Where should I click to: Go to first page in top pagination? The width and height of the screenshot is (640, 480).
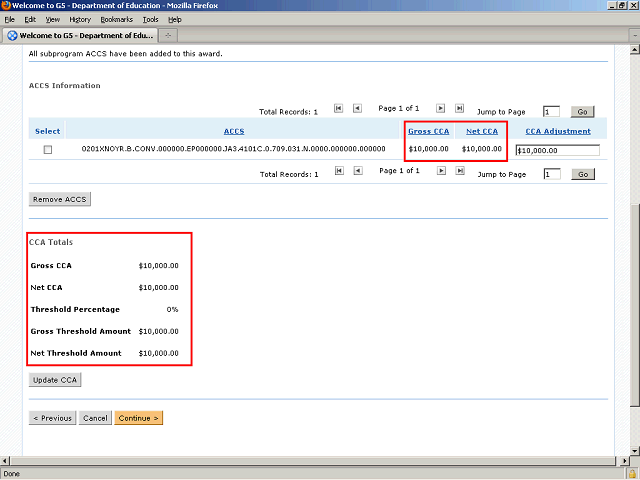[339, 108]
